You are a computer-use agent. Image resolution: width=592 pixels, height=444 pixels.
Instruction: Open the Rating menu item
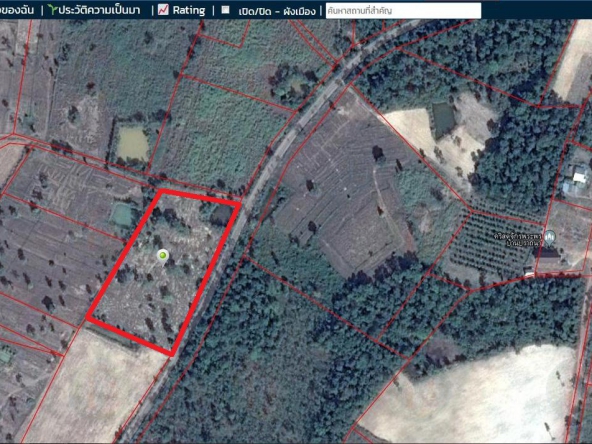[x=189, y=10]
